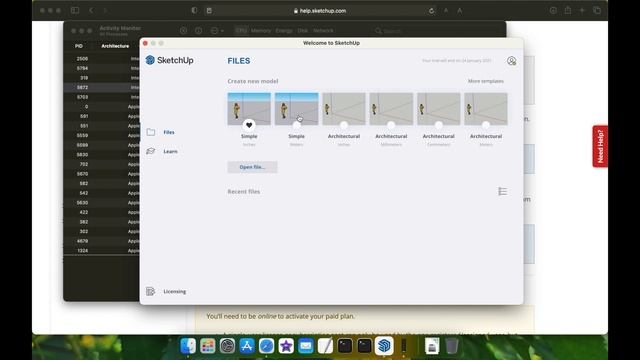Show Safari tab overview icon

pyautogui.click(x=597, y=11)
